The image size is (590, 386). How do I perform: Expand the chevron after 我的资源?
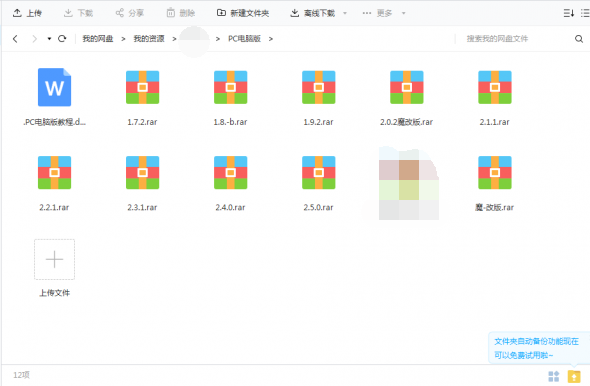pyautogui.click(x=174, y=39)
